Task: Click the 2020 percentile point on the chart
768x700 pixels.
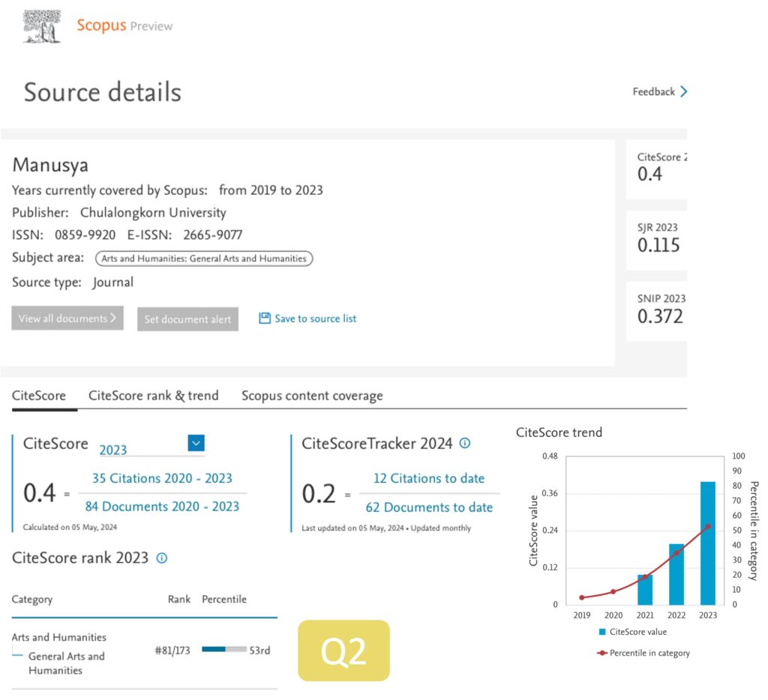Action: coord(613,592)
